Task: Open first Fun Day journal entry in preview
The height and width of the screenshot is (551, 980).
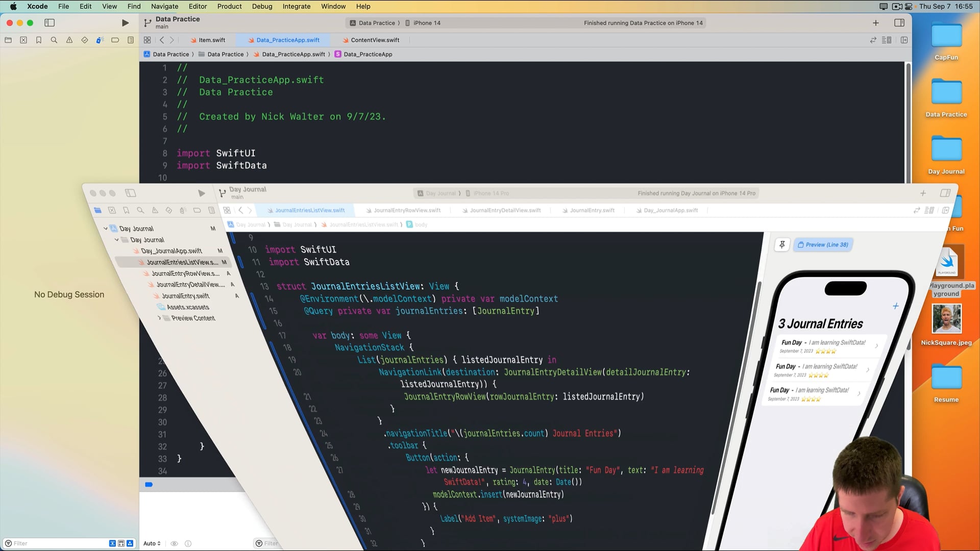Action: tap(828, 346)
